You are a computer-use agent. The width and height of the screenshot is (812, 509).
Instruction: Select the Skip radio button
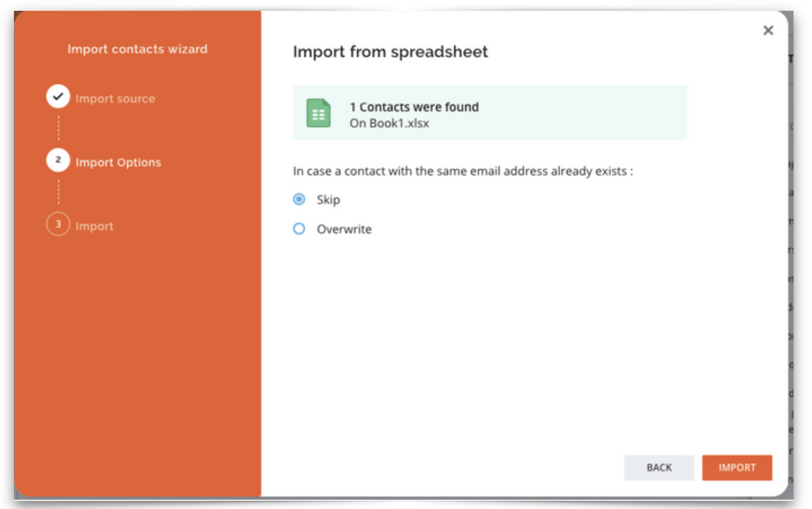[x=299, y=199]
